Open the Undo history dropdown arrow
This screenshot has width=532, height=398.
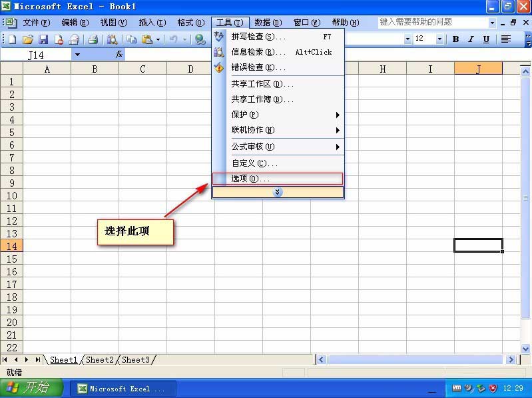[x=184, y=40]
